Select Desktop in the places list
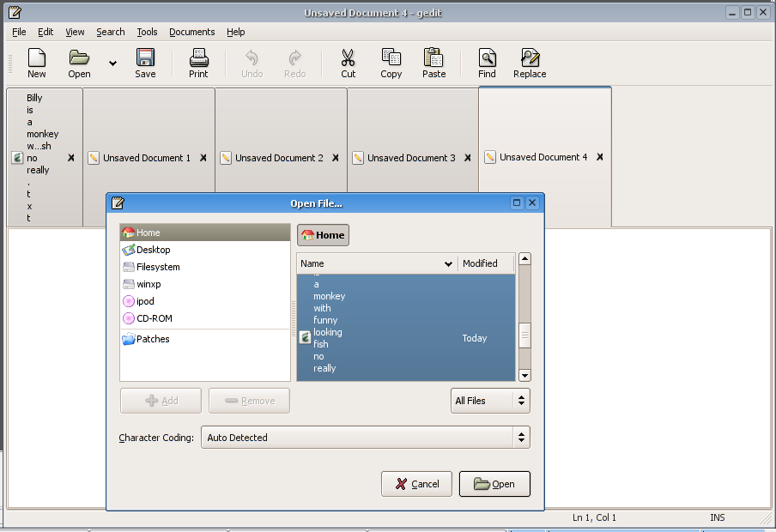Image resolution: width=776 pixels, height=532 pixels. [153, 250]
